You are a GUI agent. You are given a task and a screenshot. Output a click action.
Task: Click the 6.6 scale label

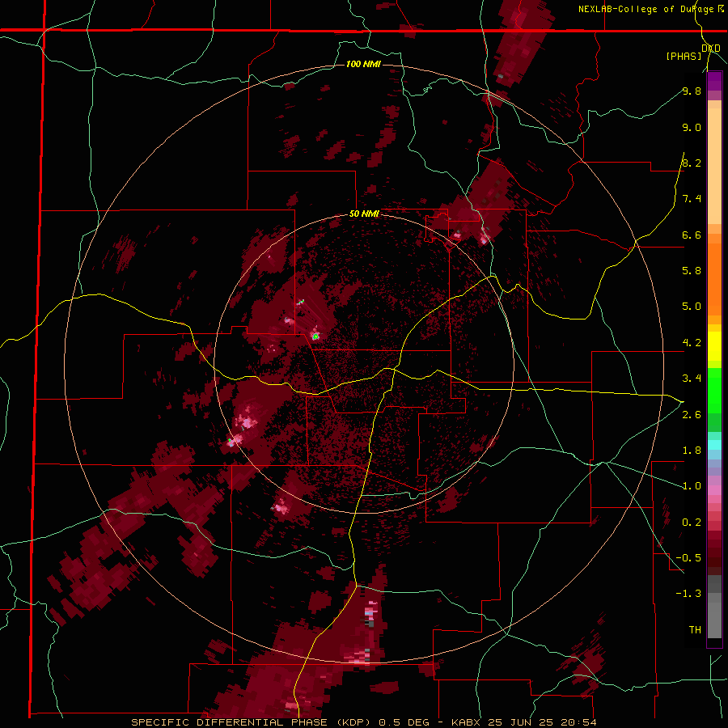692,235
